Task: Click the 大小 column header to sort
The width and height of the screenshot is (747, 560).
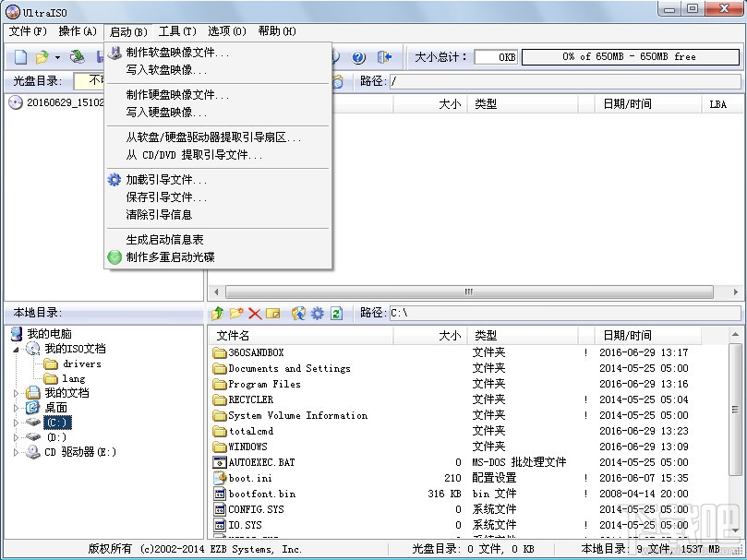Action: 451,335
